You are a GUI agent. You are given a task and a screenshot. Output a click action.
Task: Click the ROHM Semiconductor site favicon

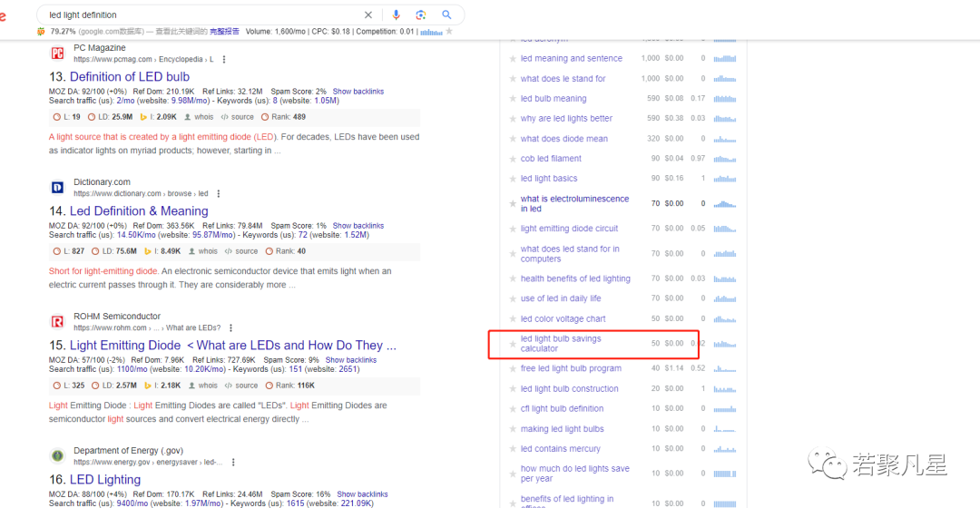pos(57,322)
